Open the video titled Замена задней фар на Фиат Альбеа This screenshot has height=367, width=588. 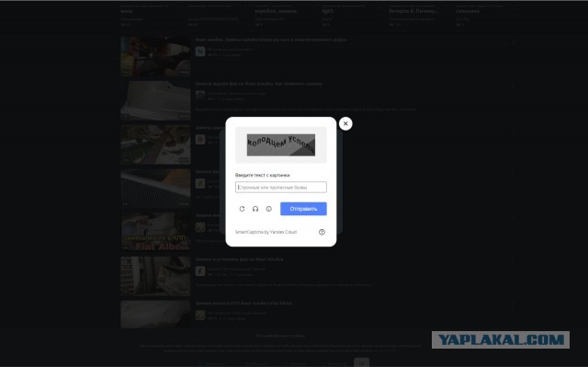259,84
